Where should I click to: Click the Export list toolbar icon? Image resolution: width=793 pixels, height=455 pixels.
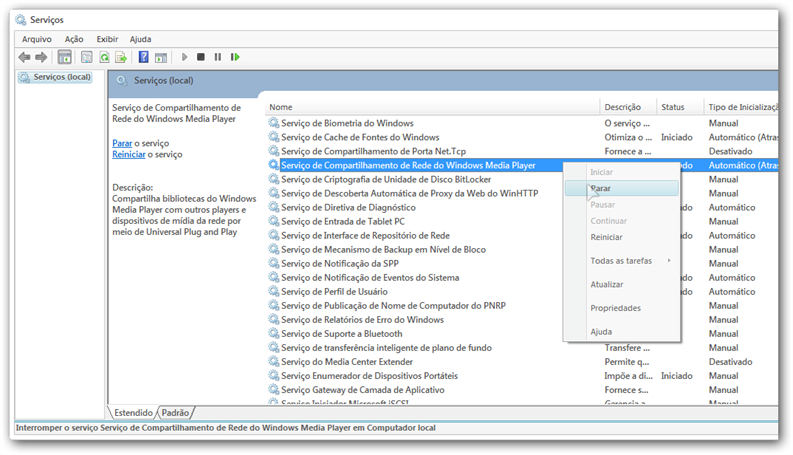121,57
